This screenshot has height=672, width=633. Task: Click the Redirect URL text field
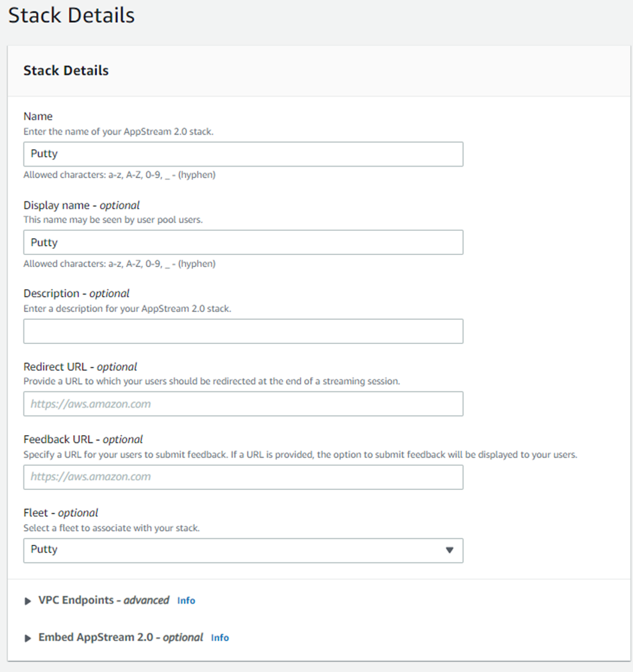(242, 404)
